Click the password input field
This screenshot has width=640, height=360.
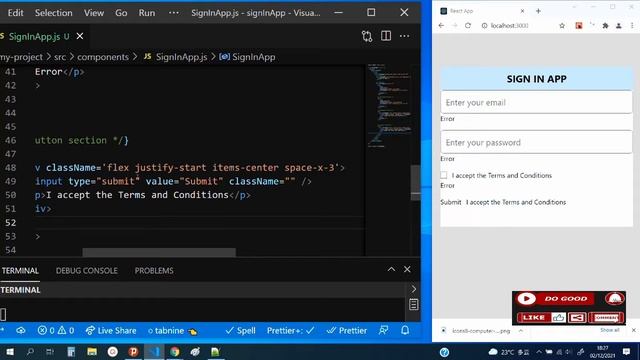click(x=536, y=142)
